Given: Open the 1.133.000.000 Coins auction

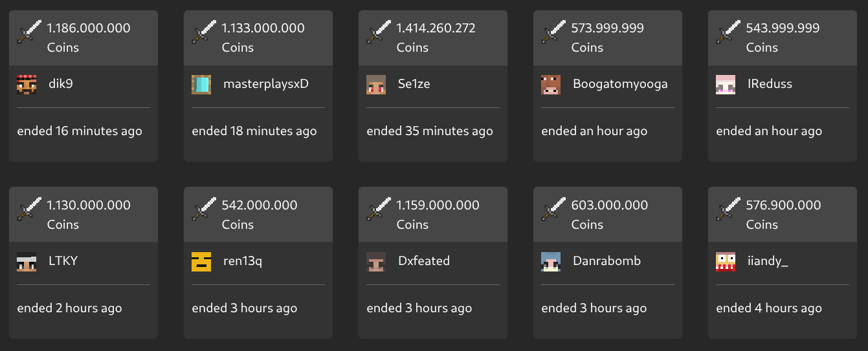Looking at the screenshot, I should (x=263, y=28).
